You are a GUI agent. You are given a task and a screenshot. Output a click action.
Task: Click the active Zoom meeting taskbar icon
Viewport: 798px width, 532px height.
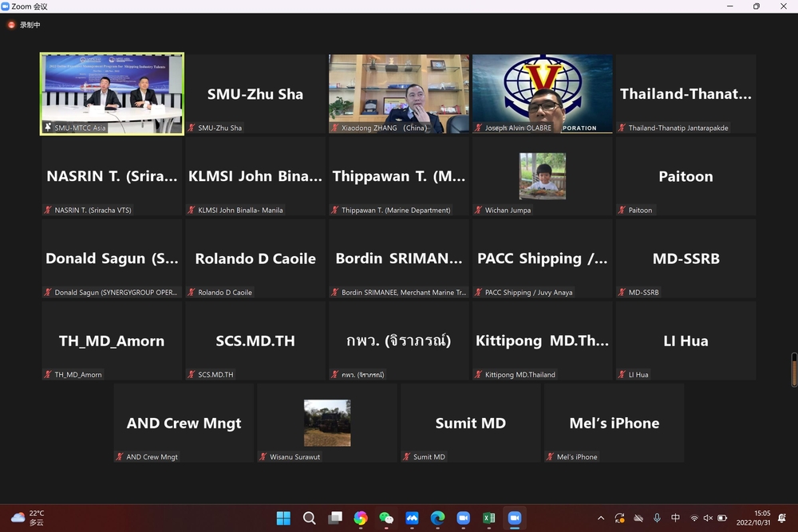click(515, 518)
